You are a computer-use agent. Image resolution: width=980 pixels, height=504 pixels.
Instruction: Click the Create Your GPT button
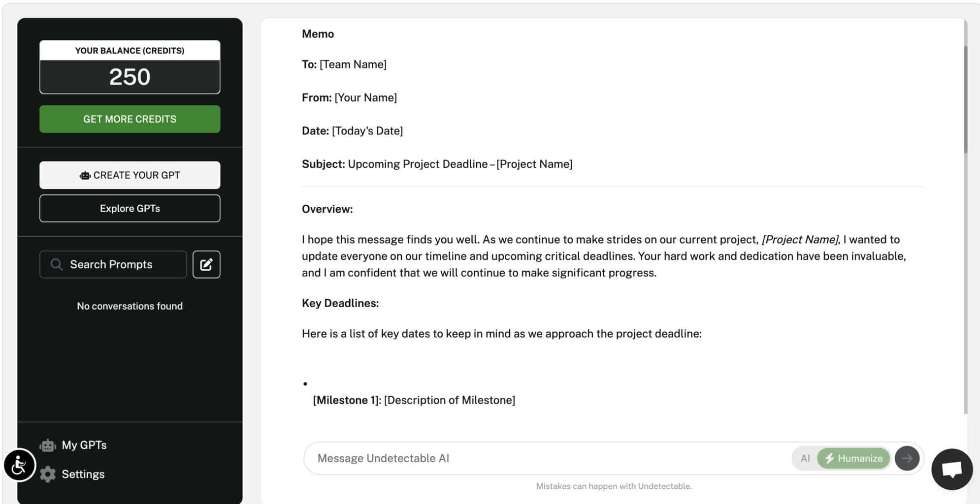130,175
